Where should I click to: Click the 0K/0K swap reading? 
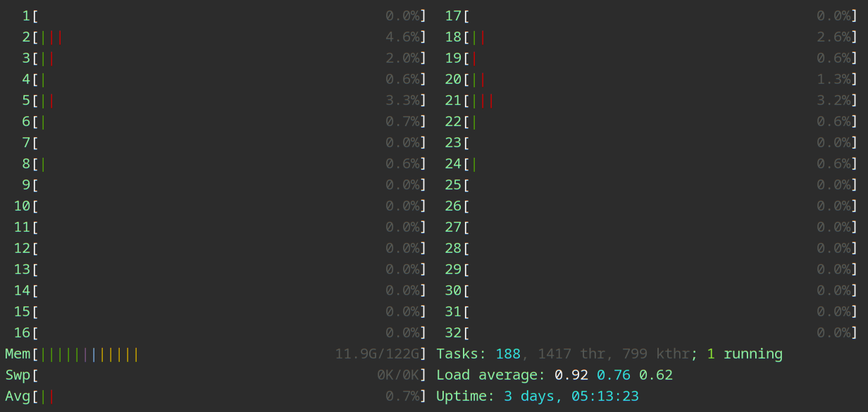(x=398, y=375)
